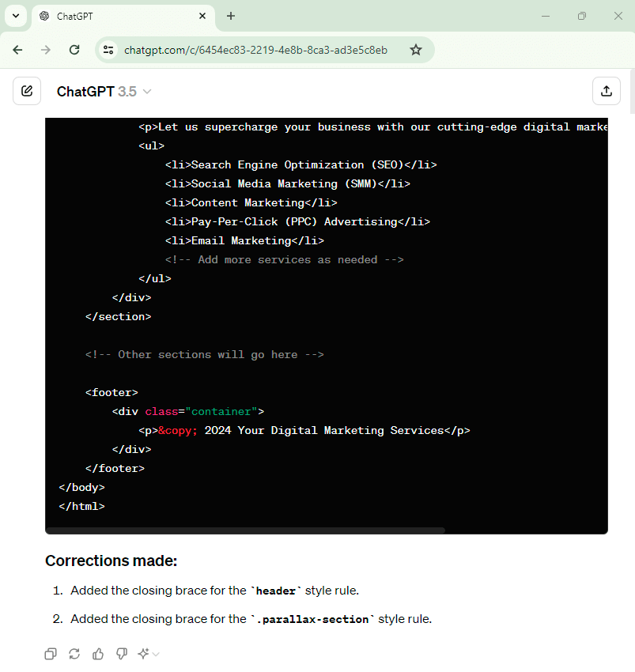Close the ChatGPT browser tab
This screenshot has height=672, width=635.
coord(202,16)
